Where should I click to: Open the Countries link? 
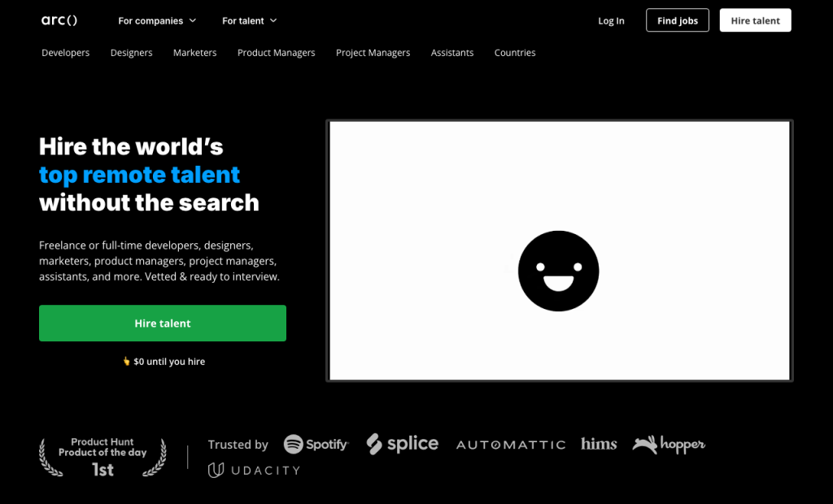pyautogui.click(x=515, y=53)
